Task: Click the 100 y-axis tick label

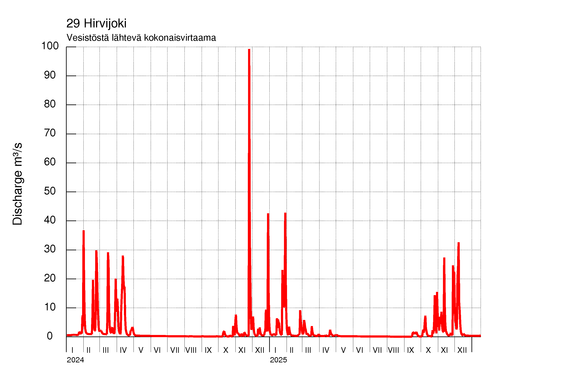Action: [x=50, y=46]
